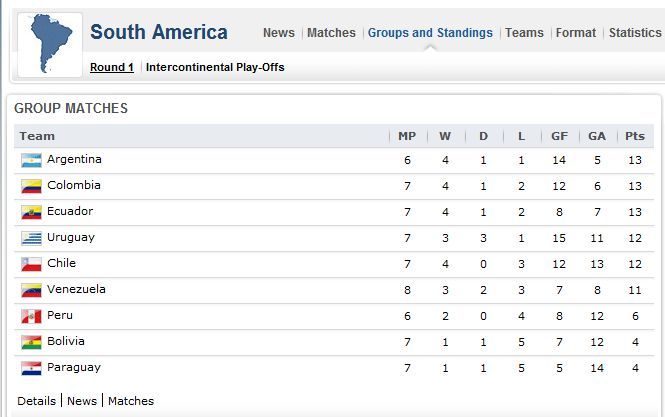The image size is (665, 417).
Task: Click the South America map thumbnail
Action: pos(50,45)
